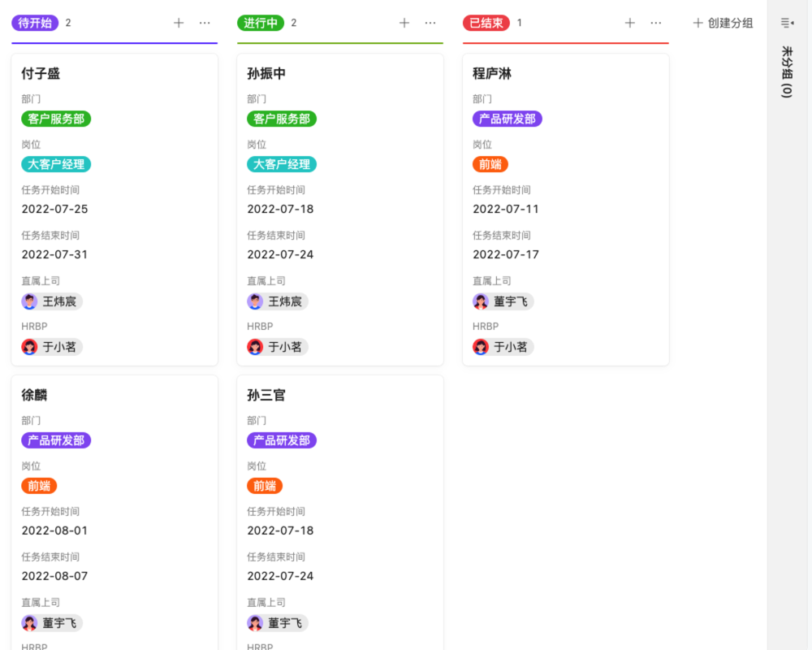Click the 前端 tag on 程庐淋's card
This screenshot has height=650, width=812.
(489, 164)
